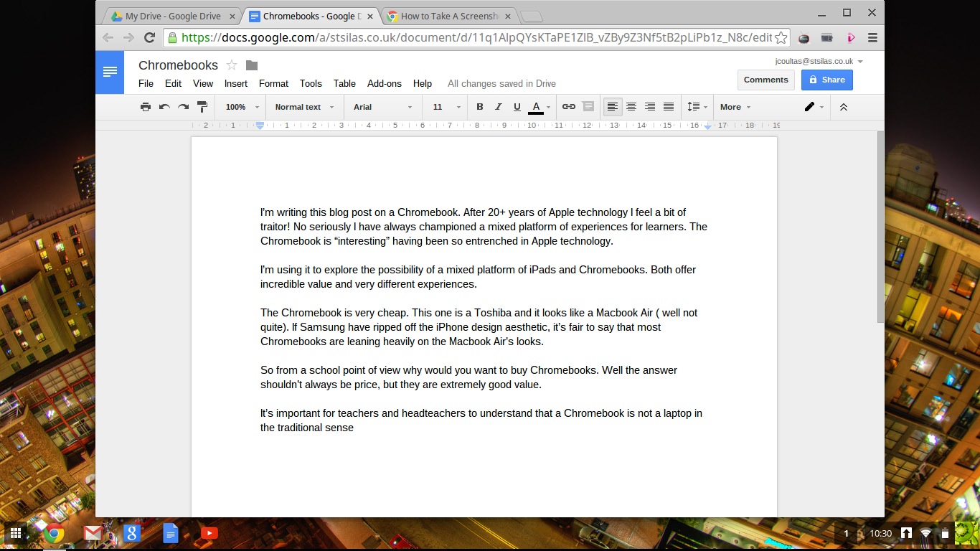This screenshot has height=551, width=980.
Task: Open Gmail from the shelf
Action: pos(93,533)
